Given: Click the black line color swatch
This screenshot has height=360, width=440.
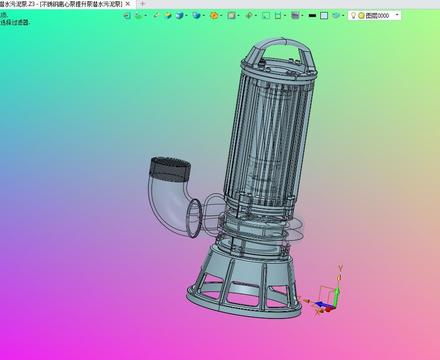Looking at the screenshot, I should (312, 15).
